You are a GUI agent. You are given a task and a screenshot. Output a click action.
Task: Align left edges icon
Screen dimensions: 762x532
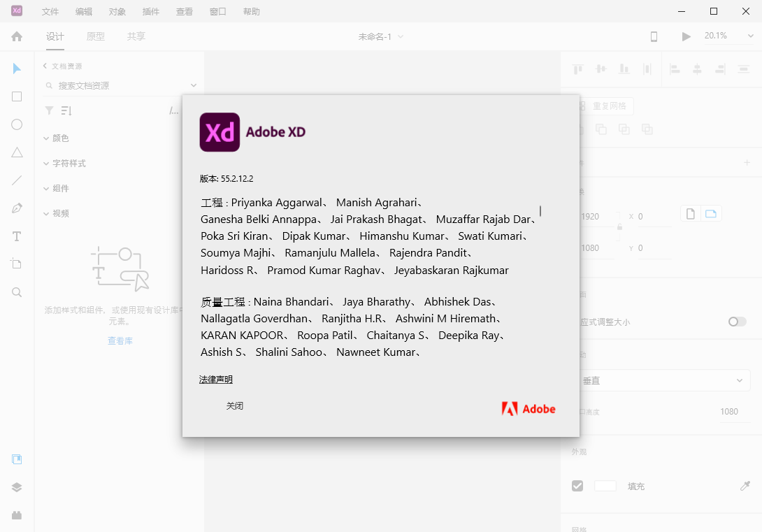(675, 69)
